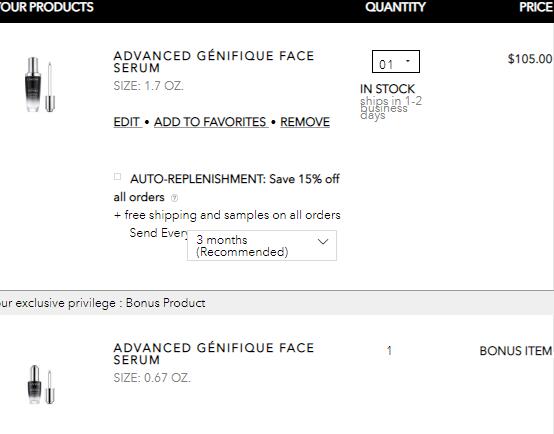Select the $105.00 price text
The image size is (554, 434).
530,59
